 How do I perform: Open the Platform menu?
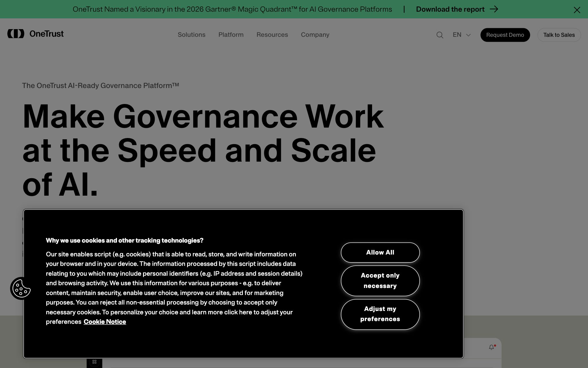[x=231, y=35]
